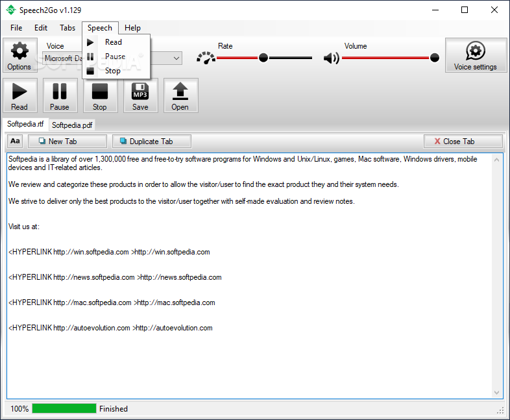This screenshot has height=420, width=510.
Task: Click the large Pause toolbar button
Action: coord(60,95)
